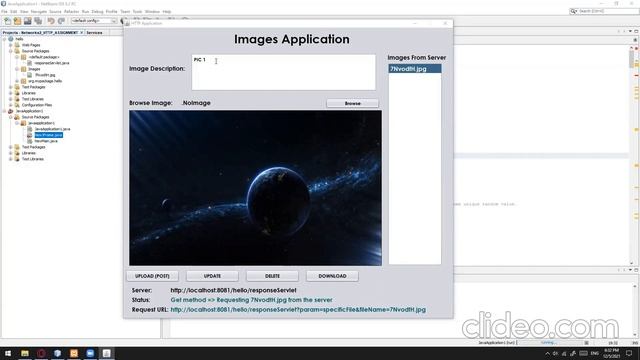
Task: Click the orange app taskbar icon
Action: [74, 353]
